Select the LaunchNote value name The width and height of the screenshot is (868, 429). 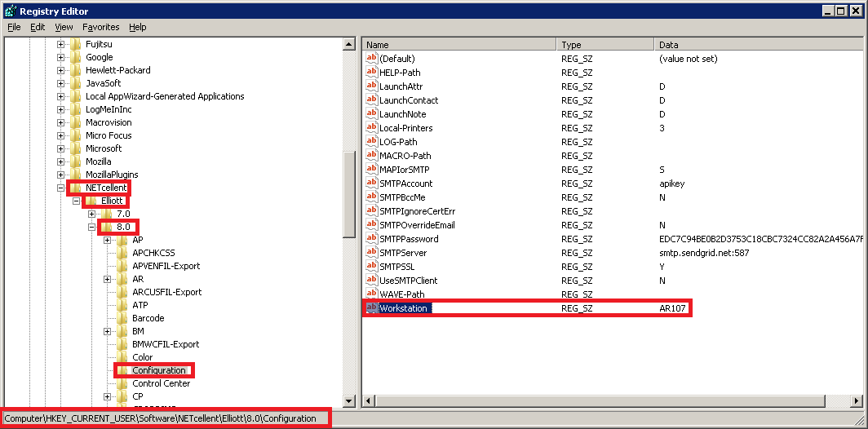tap(402, 114)
